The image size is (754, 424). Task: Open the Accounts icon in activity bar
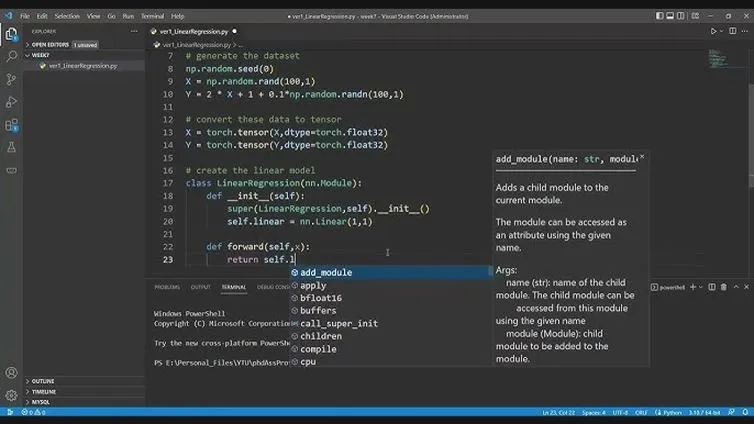tap(11, 373)
